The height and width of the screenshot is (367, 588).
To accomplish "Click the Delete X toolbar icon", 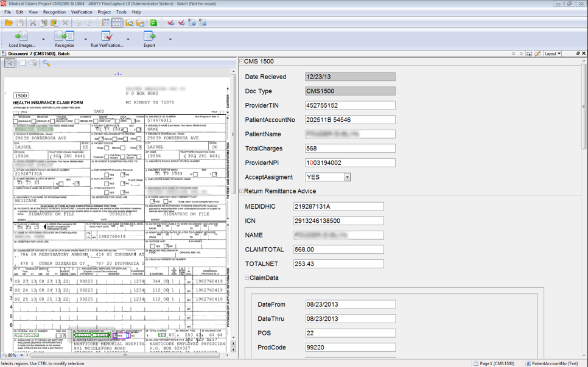I will click(65, 23).
